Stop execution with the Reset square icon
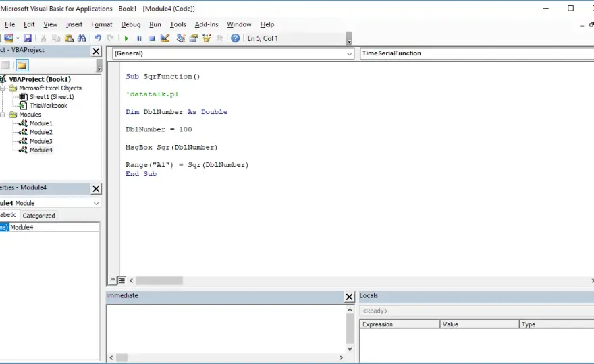 (x=152, y=38)
